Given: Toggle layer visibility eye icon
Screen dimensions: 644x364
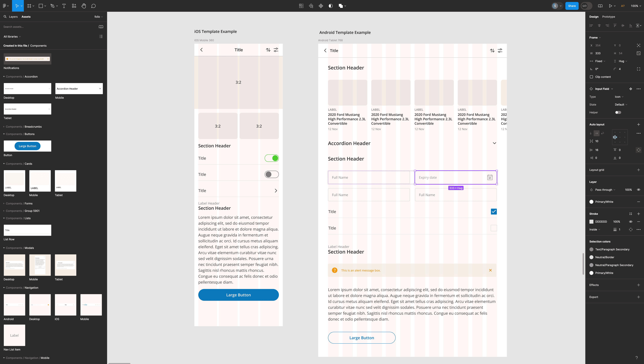Looking at the screenshot, I should (638, 190).
